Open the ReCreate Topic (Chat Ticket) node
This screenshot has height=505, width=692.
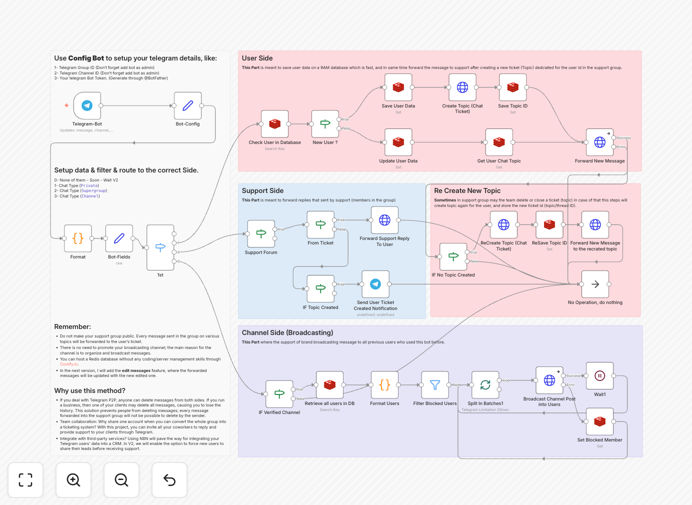[504, 225]
